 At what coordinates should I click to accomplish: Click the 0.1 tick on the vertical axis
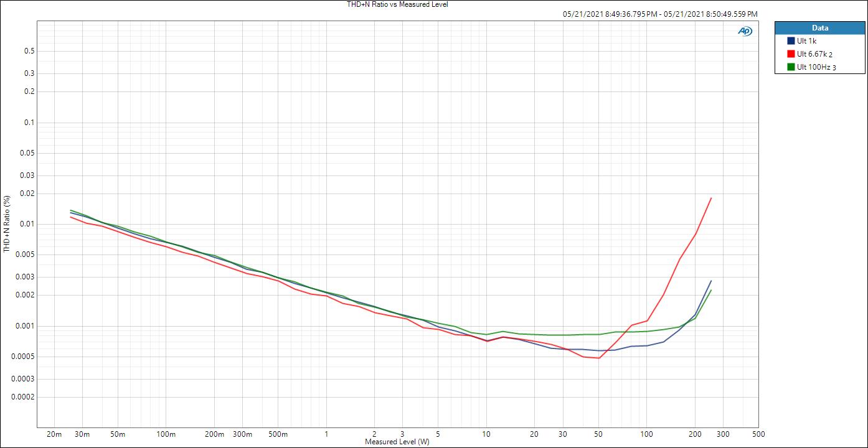[29, 123]
